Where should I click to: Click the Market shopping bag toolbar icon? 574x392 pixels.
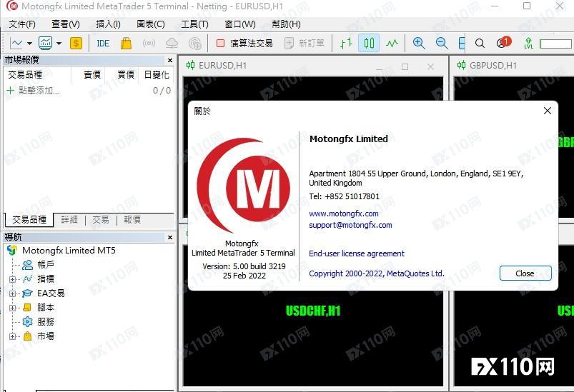[126, 43]
